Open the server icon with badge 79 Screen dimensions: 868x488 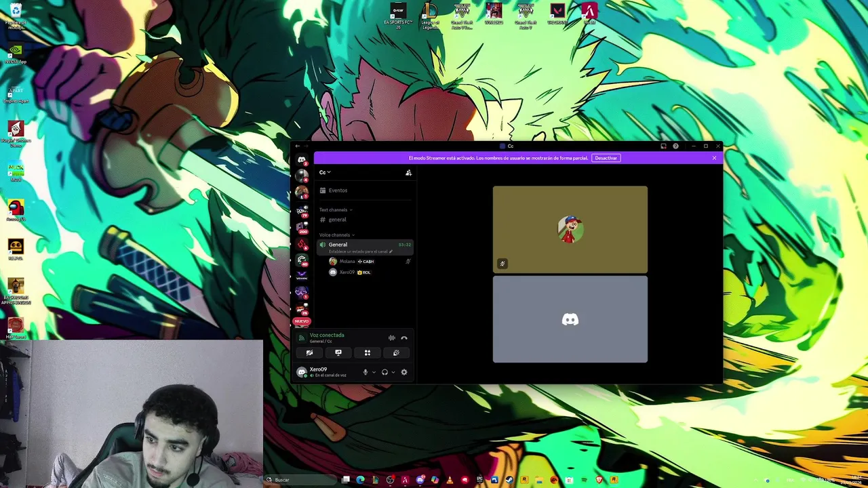302,211
